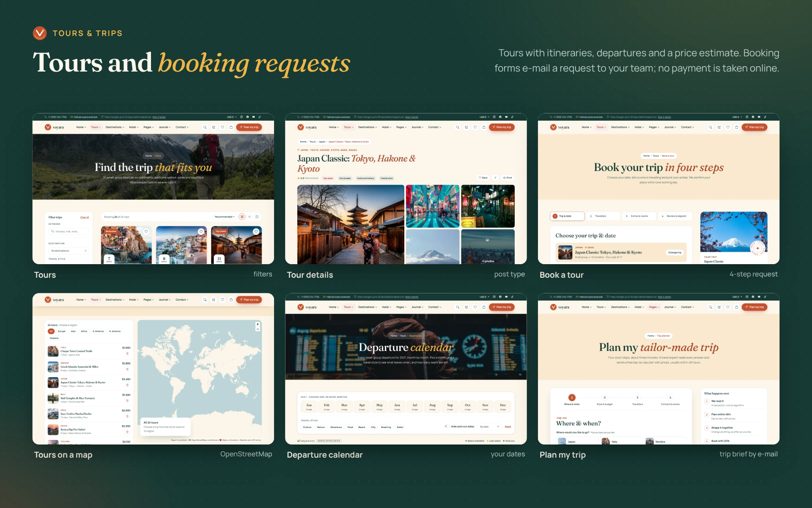The image size is (812, 508).
Task: Click Plan my trip button in the Tour details header
Action: (502, 127)
